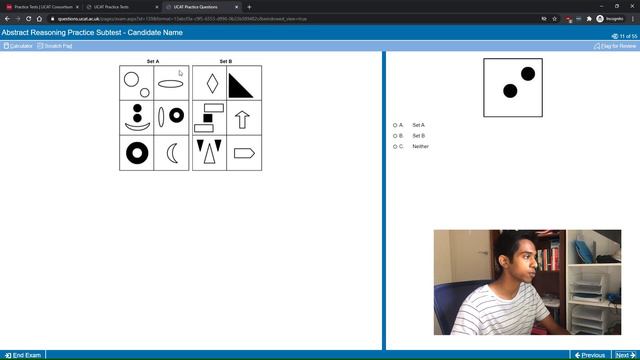Click the question counter 11 of 55

point(624,36)
